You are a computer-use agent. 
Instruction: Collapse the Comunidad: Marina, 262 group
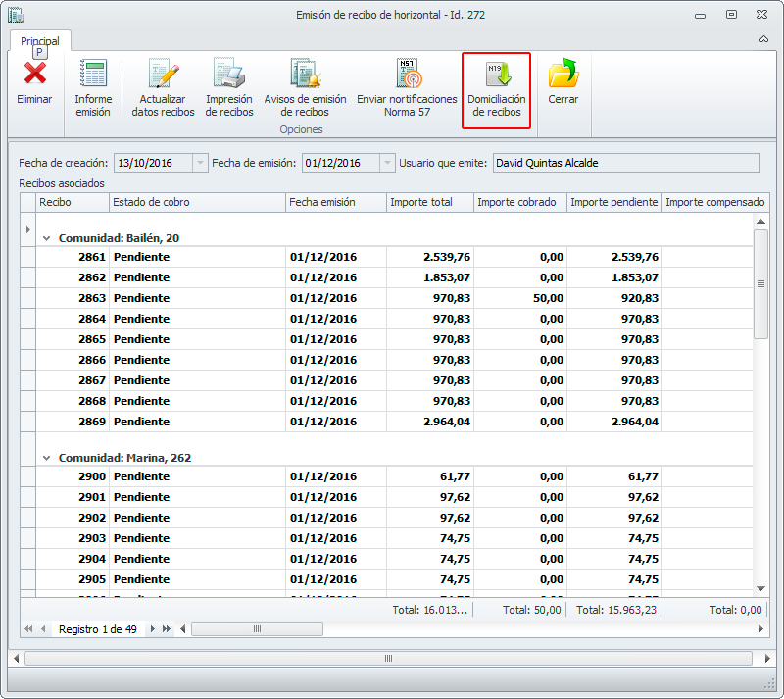pyautogui.click(x=46, y=458)
